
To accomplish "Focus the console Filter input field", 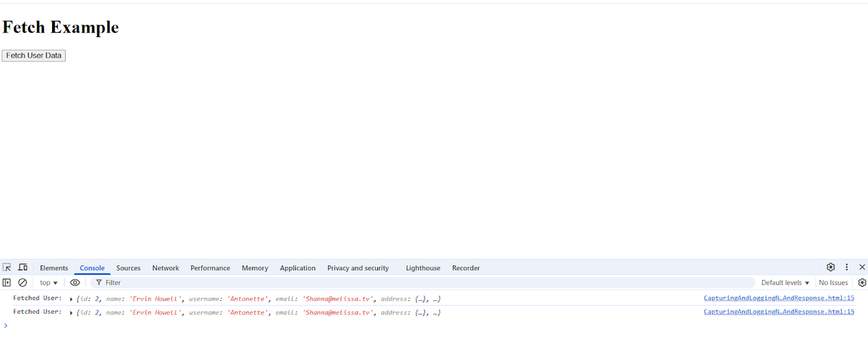I will 423,283.
